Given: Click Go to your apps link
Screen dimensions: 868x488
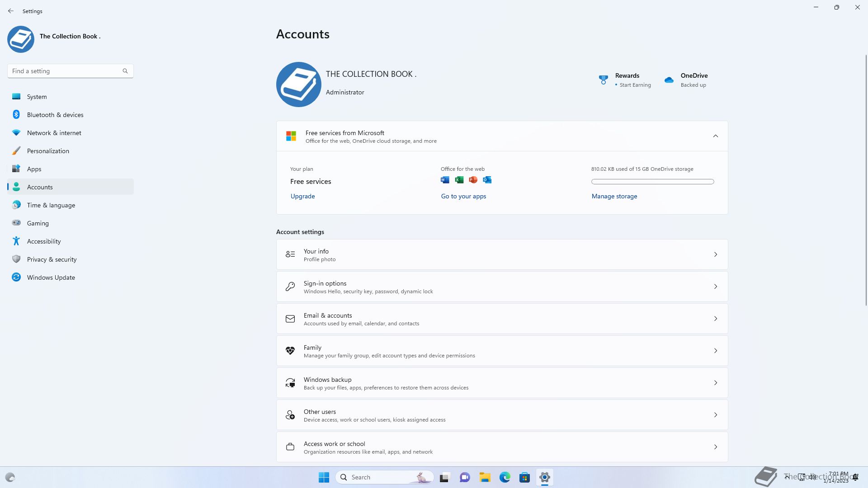Looking at the screenshot, I should coord(463,196).
